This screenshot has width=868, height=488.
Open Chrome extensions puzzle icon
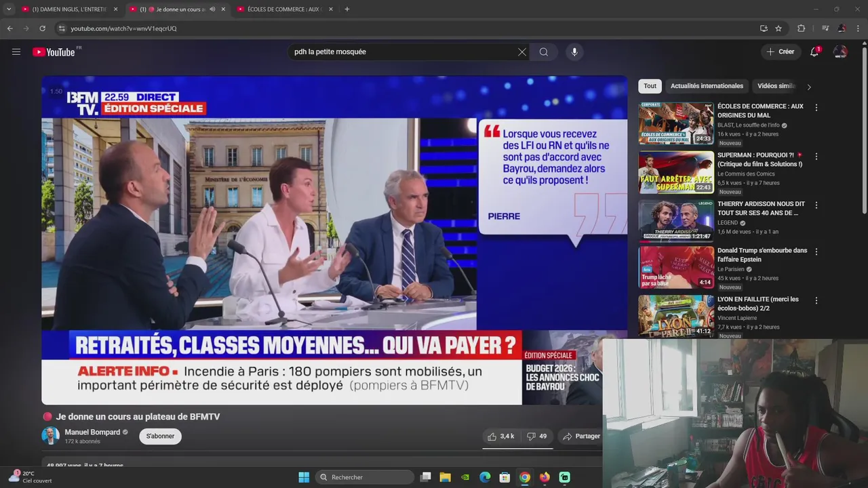click(801, 28)
